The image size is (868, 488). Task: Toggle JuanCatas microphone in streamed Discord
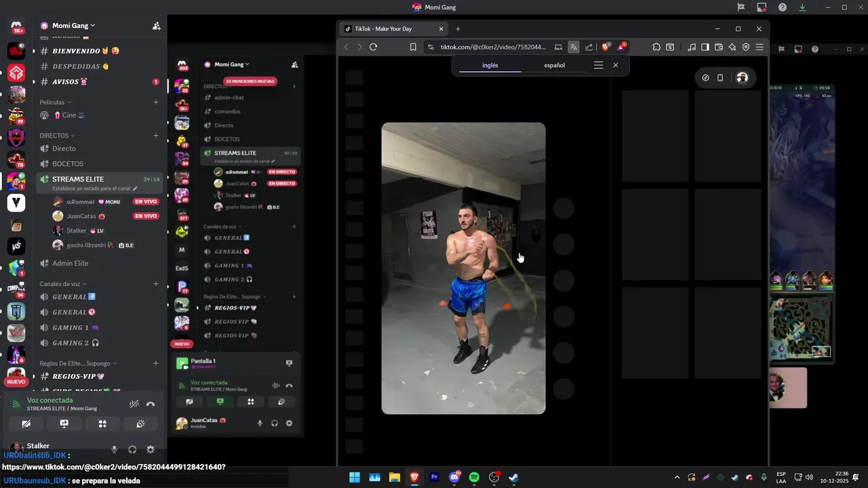point(260,424)
